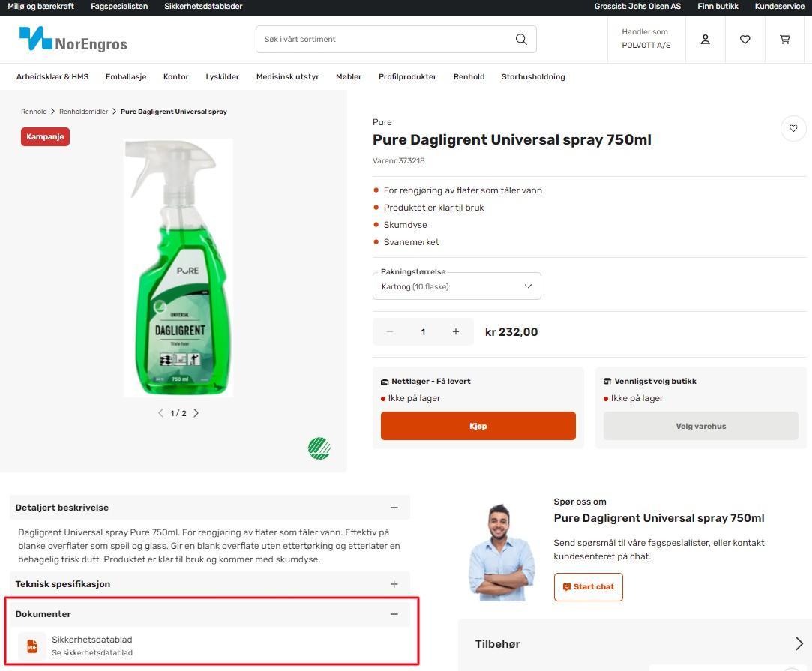Increase quantity with plus button
This screenshot has width=812, height=671.
click(455, 332)
